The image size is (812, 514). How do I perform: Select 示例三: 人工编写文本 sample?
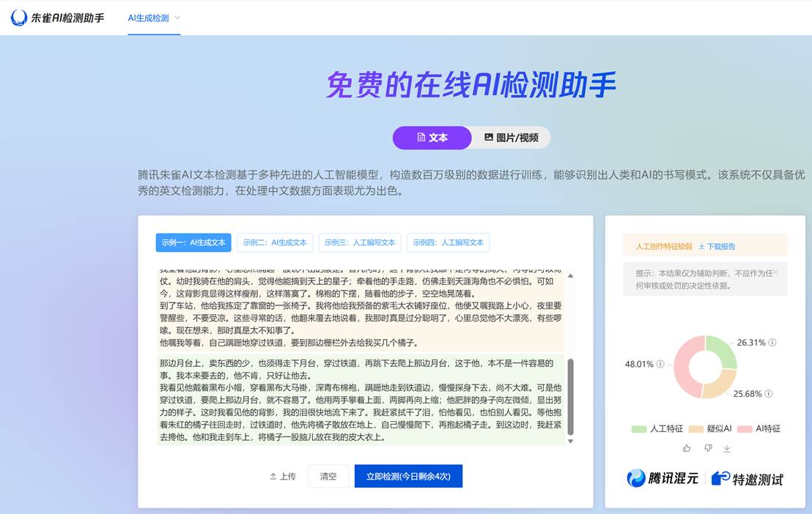[x=360, y=242]
